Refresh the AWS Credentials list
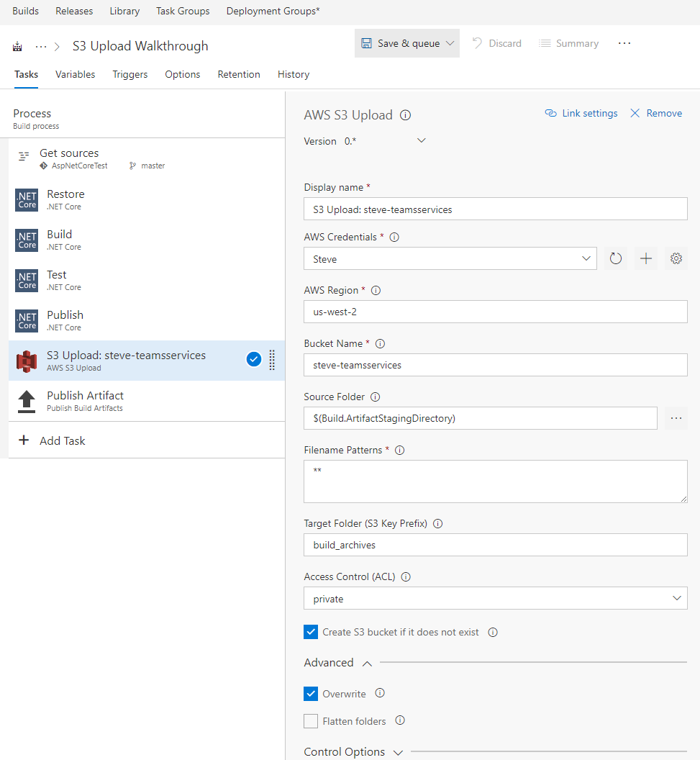Viewport: 700px width, 760px height. coord(616,258)
